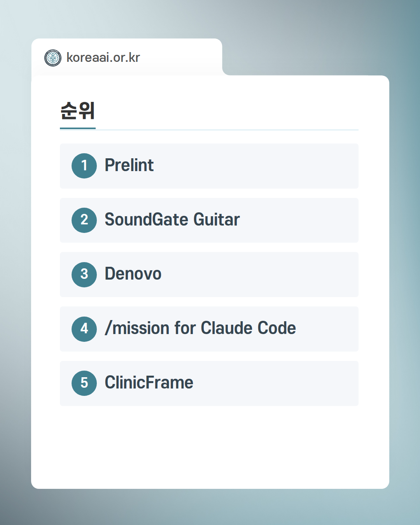Open /mission for Claude Code entry
Image resolution: width=420 pixels, height=525 pixels.
point(200,328)
